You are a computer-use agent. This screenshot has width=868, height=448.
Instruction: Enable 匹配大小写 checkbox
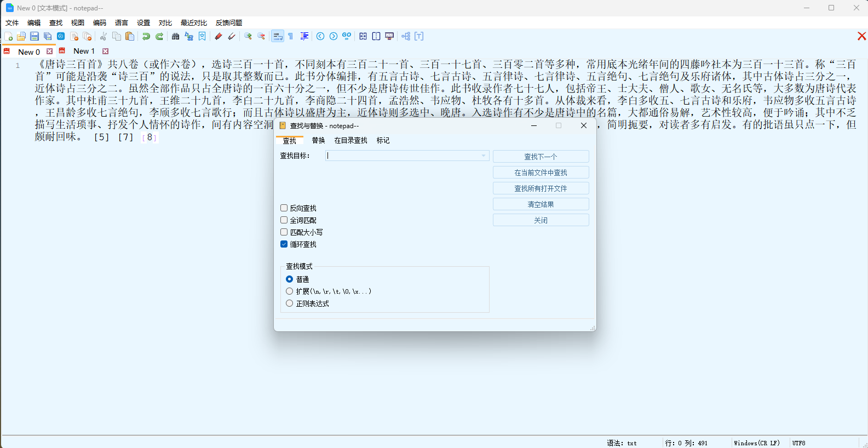click(284, 232)
